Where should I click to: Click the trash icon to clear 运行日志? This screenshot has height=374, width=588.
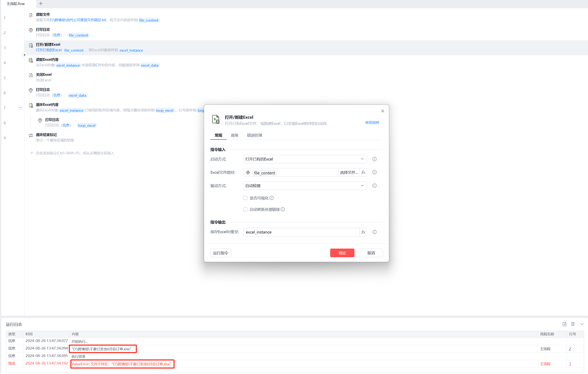pyautogui.click(x=573, y=324)
